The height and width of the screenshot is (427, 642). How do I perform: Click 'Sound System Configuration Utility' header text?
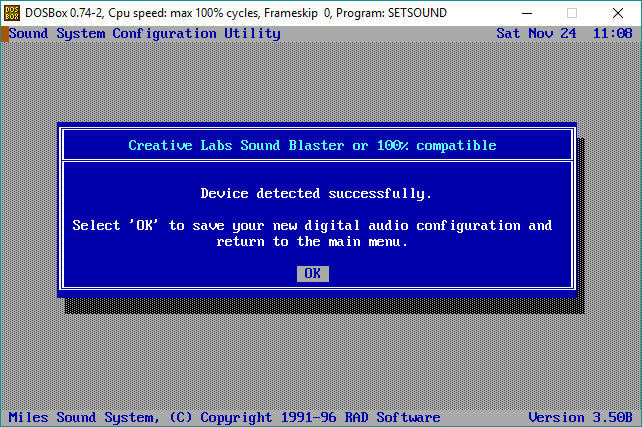[x=145, y=34]
